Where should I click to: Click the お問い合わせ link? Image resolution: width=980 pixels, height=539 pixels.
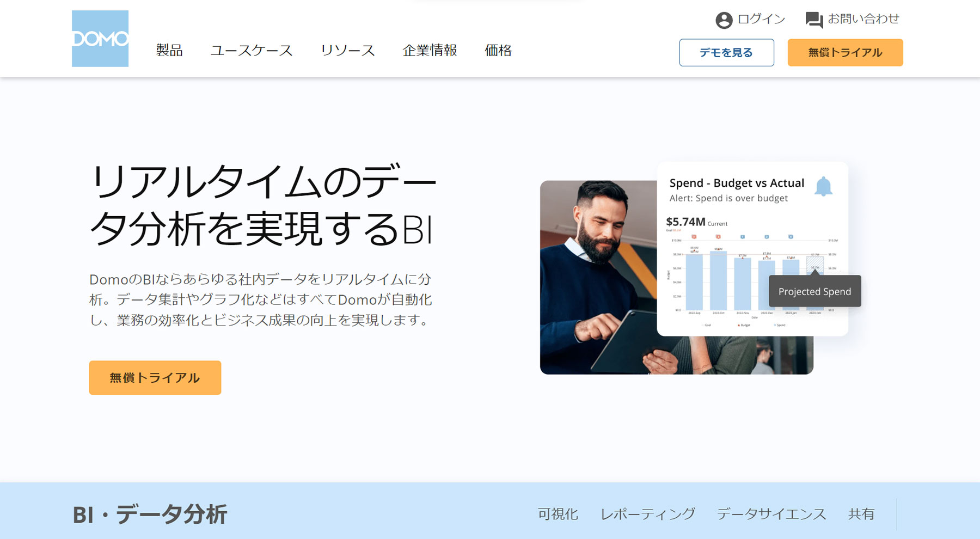[863, 19]
